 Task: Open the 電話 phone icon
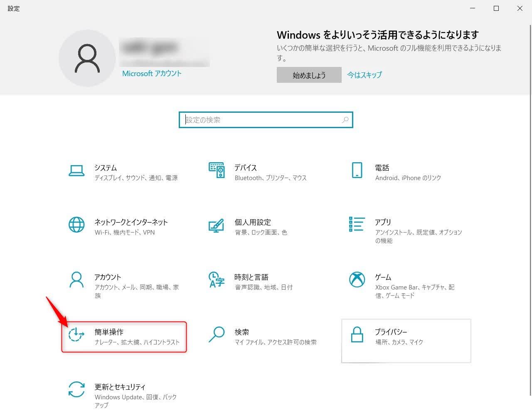[357, 170]
